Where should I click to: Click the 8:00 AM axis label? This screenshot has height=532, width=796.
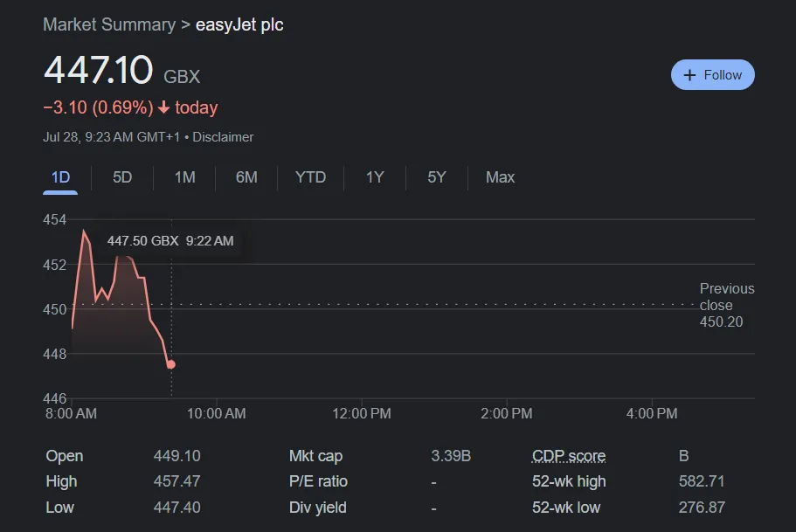pos(71,413)
